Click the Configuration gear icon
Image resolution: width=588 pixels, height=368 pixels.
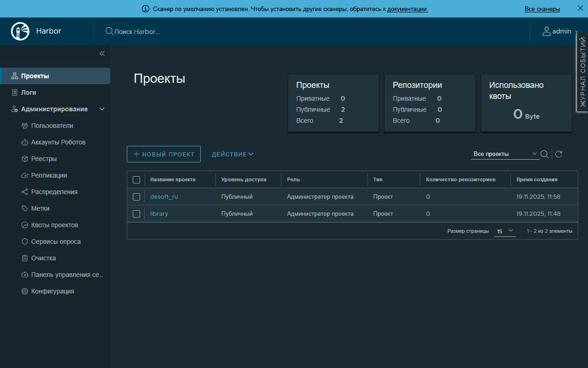pos(25,291)
